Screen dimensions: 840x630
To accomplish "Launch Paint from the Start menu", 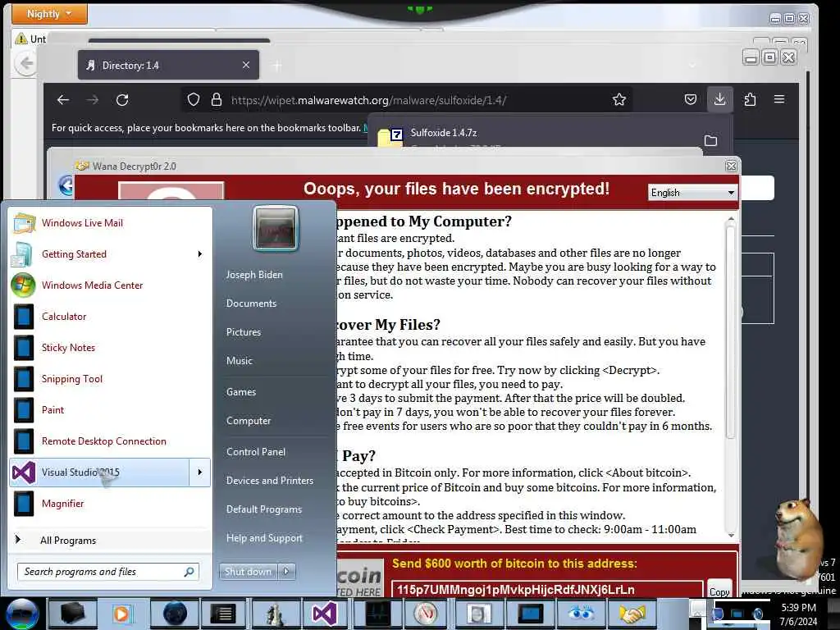I will (111, 409).
